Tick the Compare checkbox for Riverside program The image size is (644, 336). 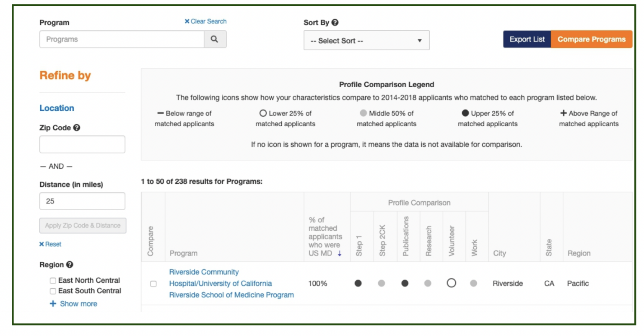[153, 284]
